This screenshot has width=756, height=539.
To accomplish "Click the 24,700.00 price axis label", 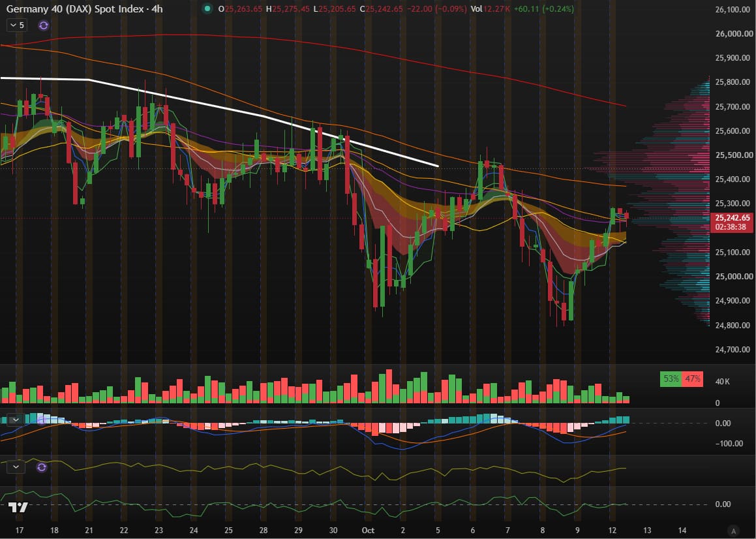I will (734, 349).
